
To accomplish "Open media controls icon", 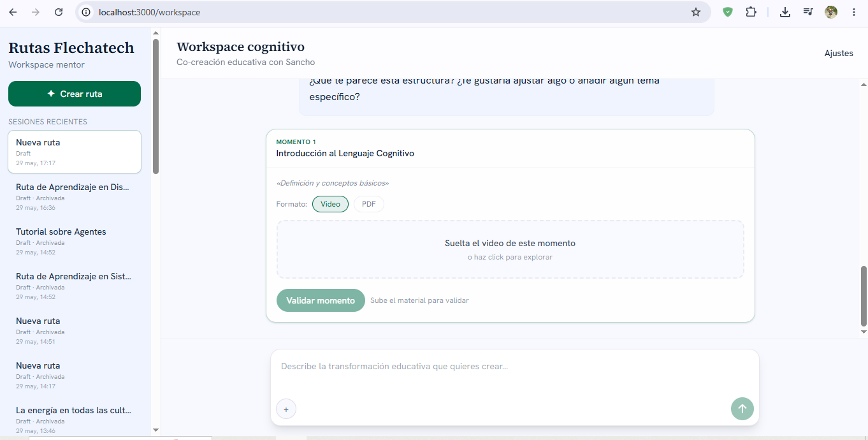I will point(808,12).
